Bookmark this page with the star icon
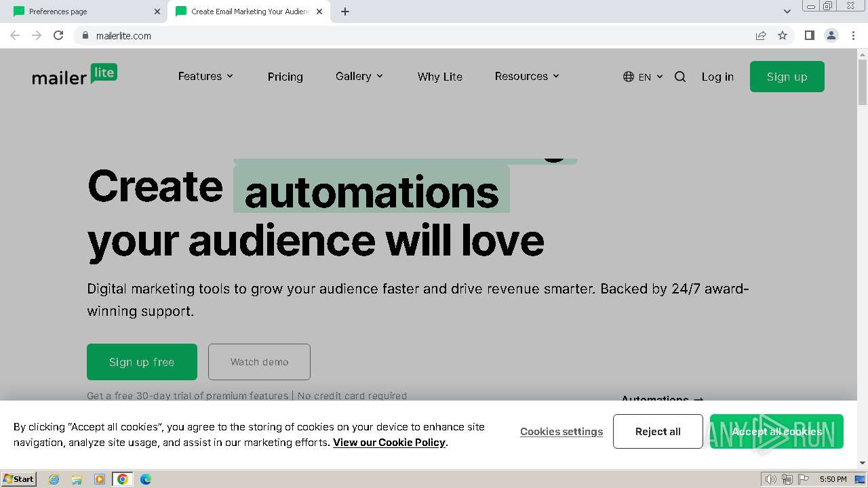 point(783,35)
